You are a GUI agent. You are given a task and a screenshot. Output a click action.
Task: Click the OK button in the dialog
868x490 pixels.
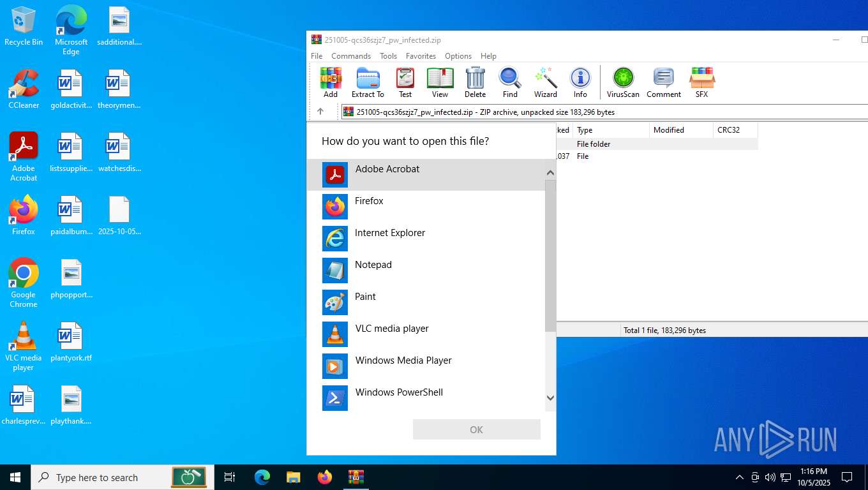pyautogui.click(x=477, y=429)
